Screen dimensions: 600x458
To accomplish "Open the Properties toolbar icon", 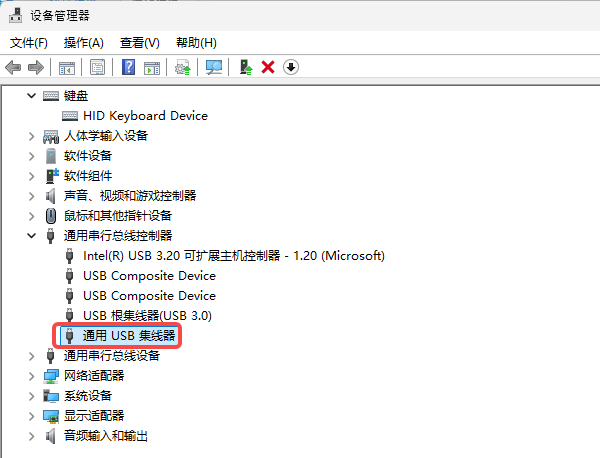I will click(98, 67).
